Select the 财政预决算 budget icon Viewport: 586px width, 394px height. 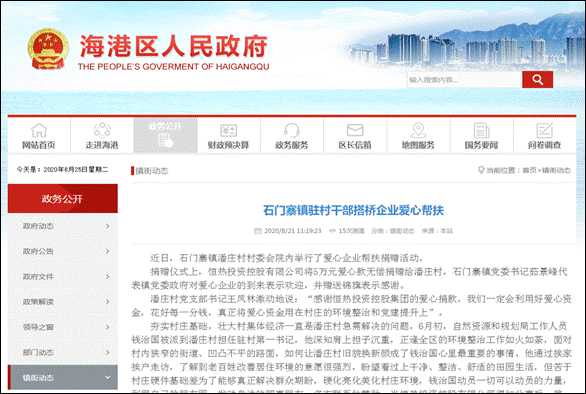click(x=228, y=130)
